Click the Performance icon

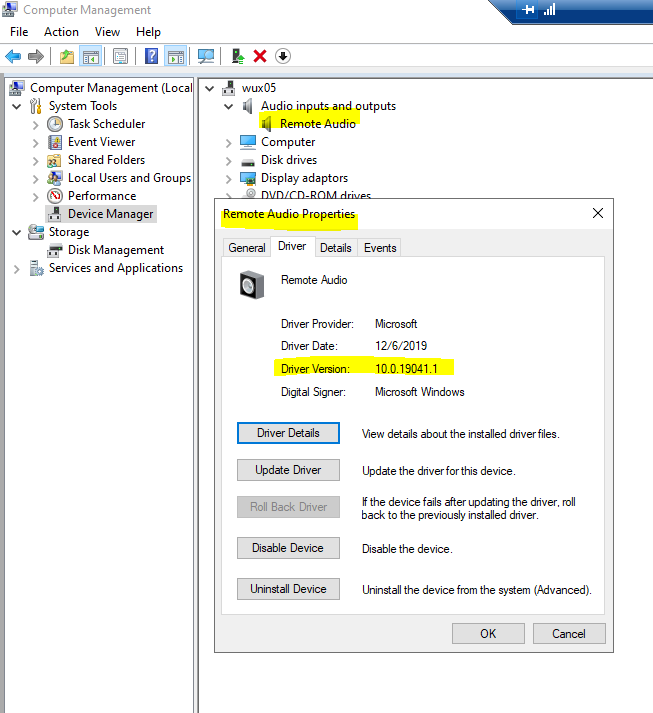55,196
